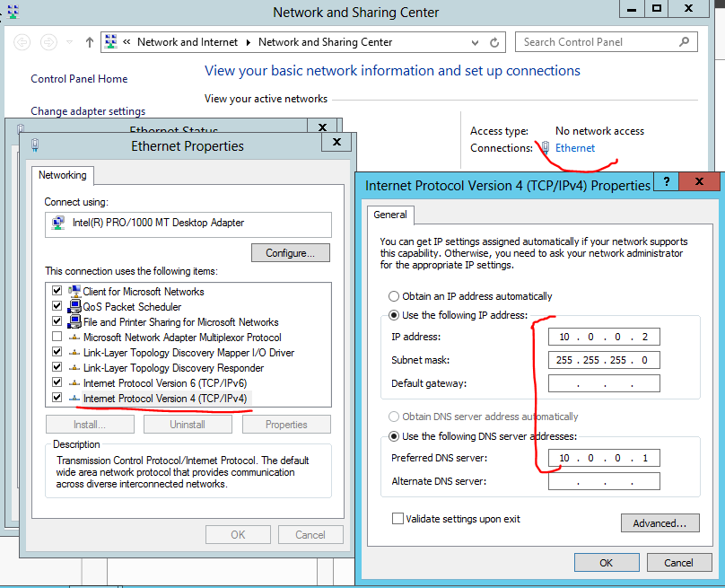Refresh the Network and Sharing Center

click(494, 42)
